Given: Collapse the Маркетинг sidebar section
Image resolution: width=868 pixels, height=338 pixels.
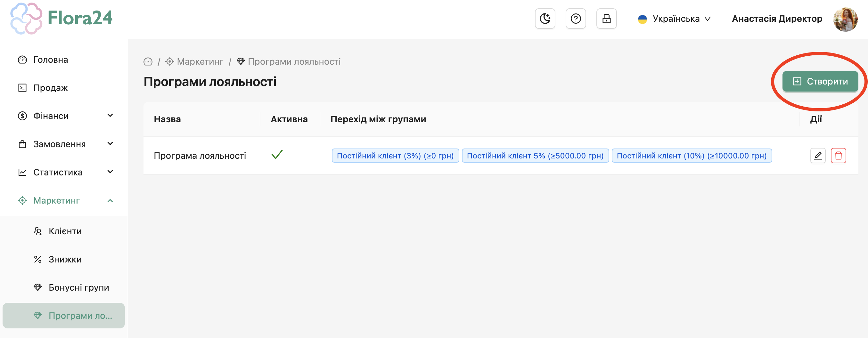Looking at the screenshot, I should [x=65, y=201].
